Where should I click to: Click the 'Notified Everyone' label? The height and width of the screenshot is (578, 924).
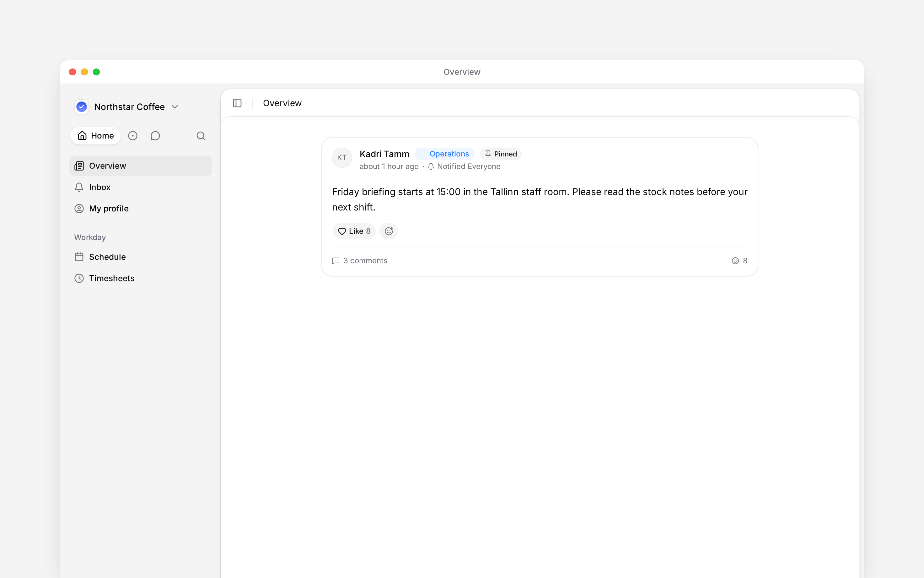tap(464, 166)
